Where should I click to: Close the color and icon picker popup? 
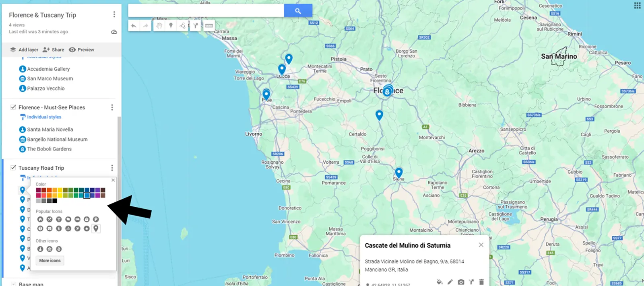tap(113, 180)
